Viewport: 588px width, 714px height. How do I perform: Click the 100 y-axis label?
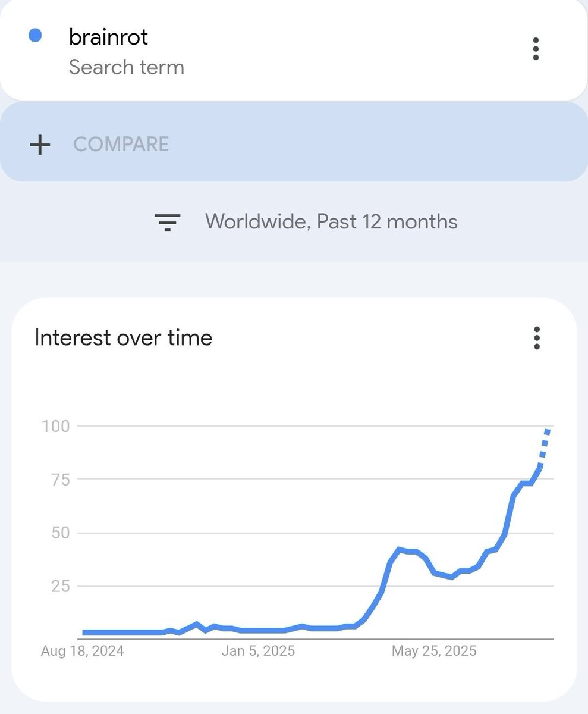click(55, 426)
